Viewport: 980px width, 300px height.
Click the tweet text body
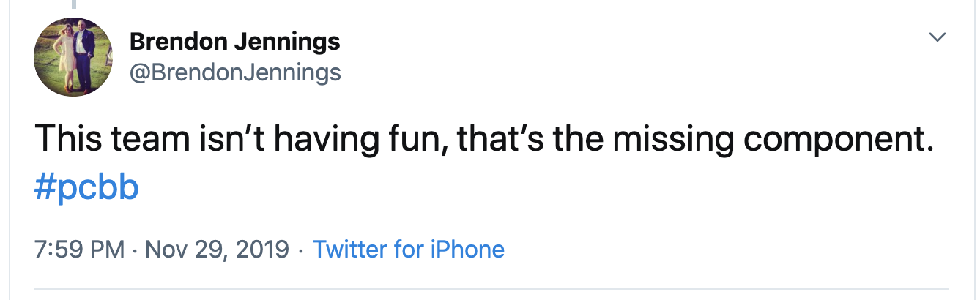(x=483, y=139)
